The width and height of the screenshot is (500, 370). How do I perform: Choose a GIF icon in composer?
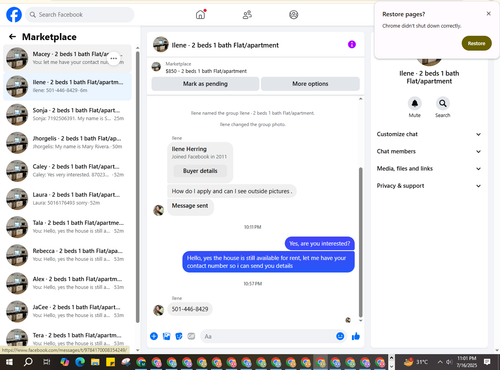[191, 336]
